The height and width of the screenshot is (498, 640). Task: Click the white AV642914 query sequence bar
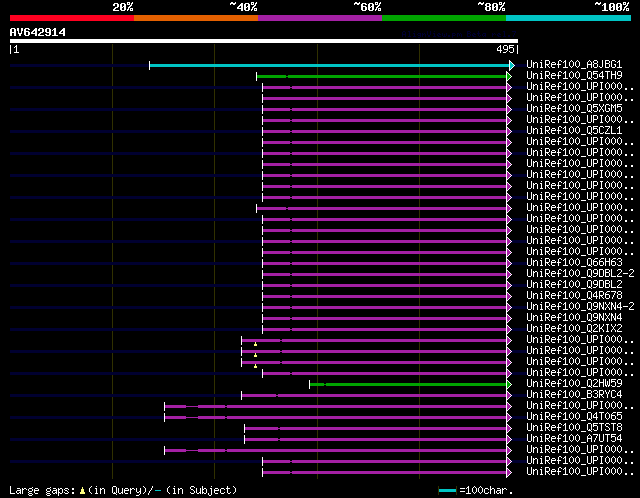click(x=264, y=41)
